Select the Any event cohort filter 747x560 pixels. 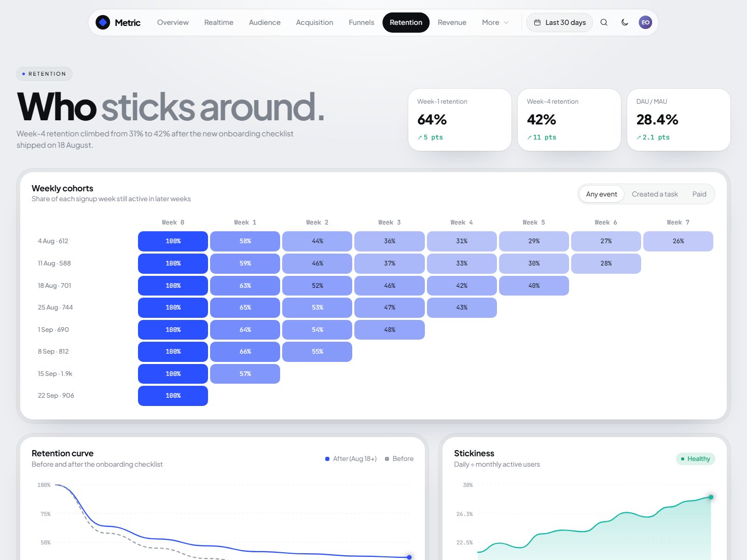602,194
